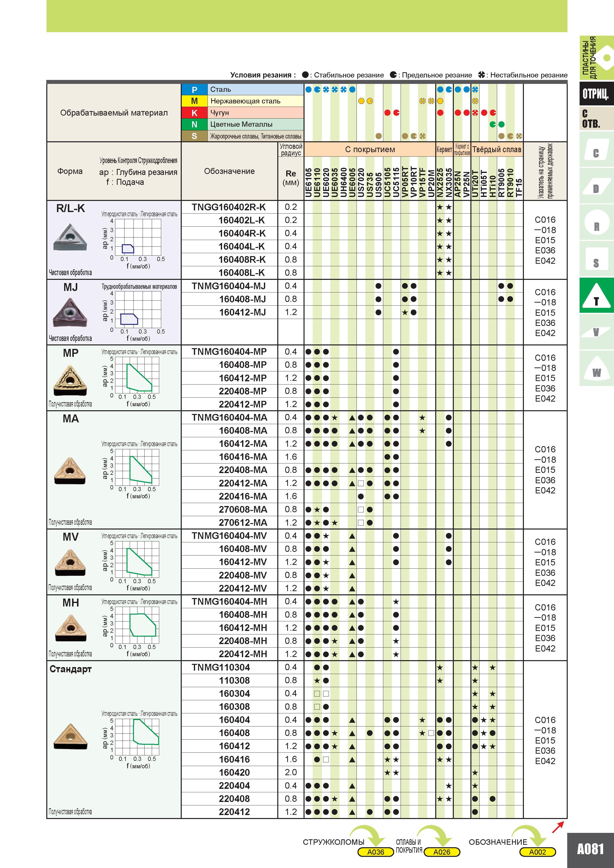Image resolution: width=614 pixels, height=868 pixels.
Task: Open the W-shaped insert side tab
Action: click(x=596, y=369)
